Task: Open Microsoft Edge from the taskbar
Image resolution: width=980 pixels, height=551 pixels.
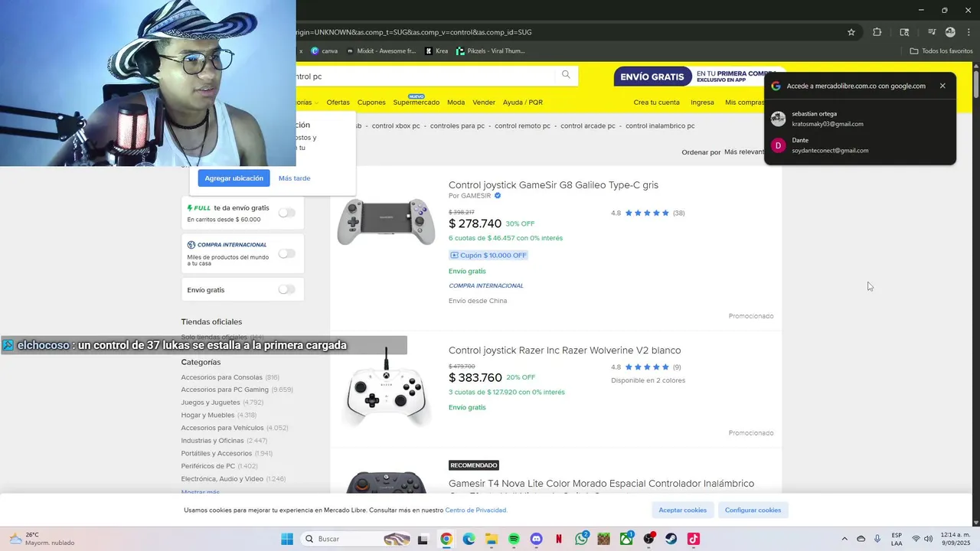Action: [x=469, y=539]
